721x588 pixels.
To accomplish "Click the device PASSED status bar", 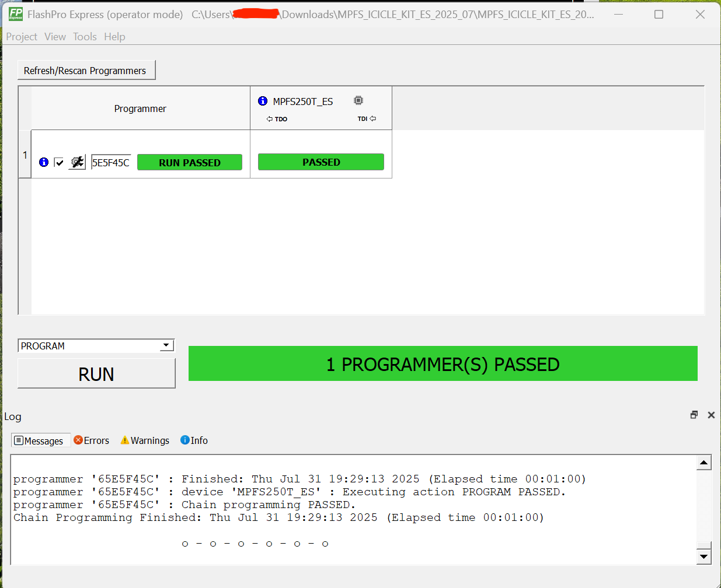I will point(321,162).
